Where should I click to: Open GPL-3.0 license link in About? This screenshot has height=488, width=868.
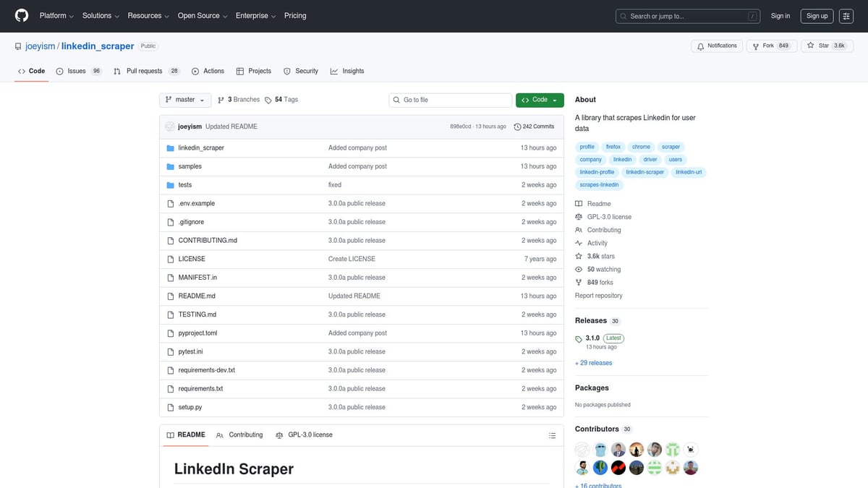point(603,217)
